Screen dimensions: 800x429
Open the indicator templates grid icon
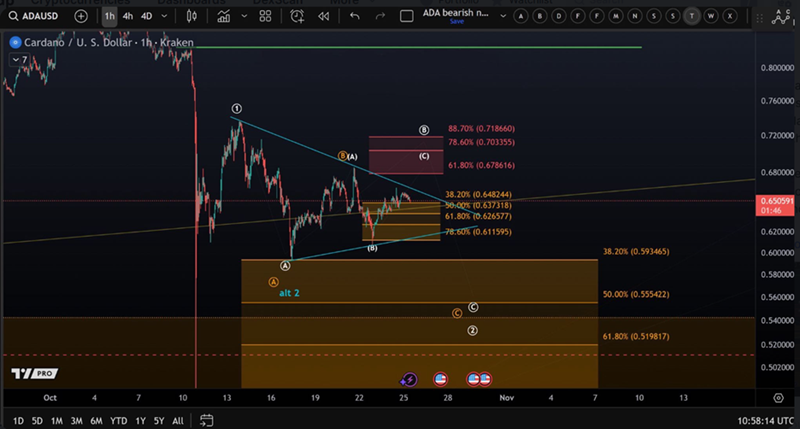(263, 16)
